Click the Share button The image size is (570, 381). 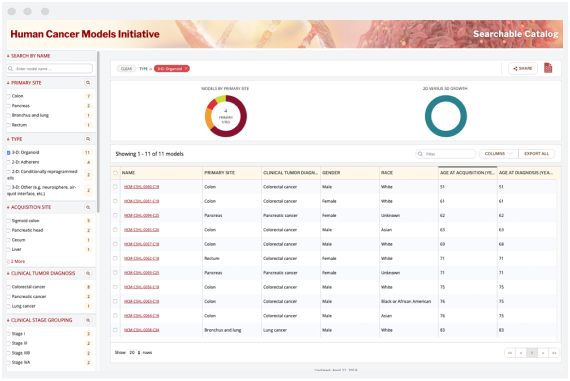pos(523,68)
